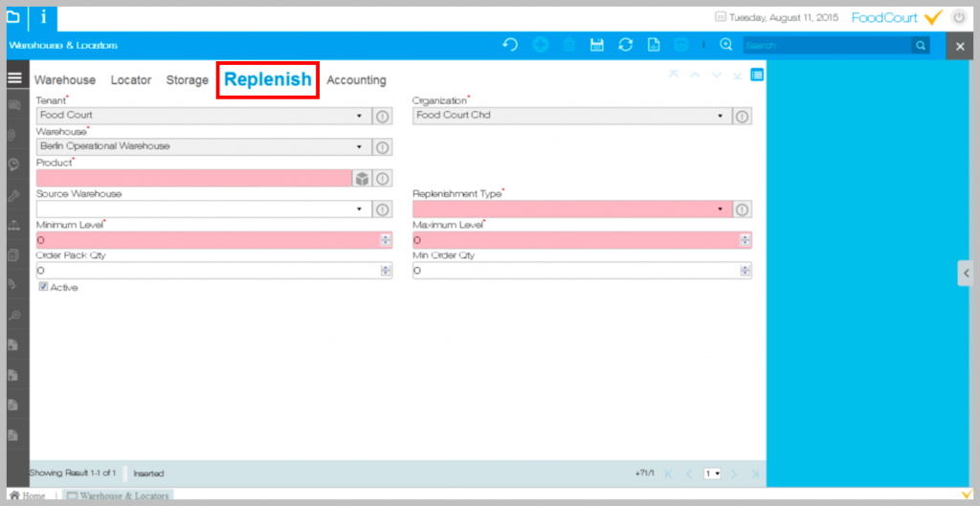Click the folder icon at top left
Viewport: 980px width, 506px height.
tap(13, 17)
